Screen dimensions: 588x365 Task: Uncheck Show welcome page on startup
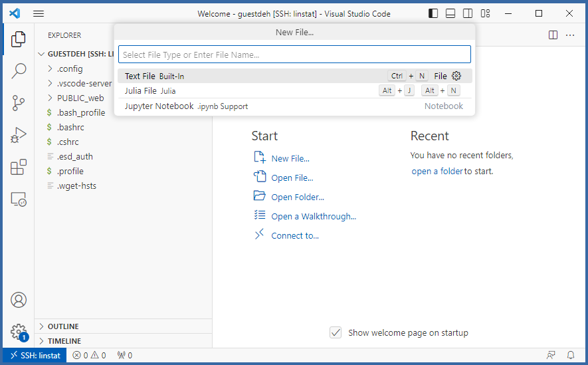pyautogui.click(x=336, y=332)
